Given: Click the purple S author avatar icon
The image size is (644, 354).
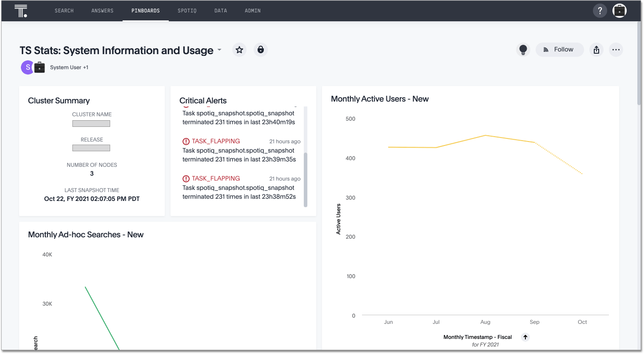Looking at the screenshot, I should point(27,67).
